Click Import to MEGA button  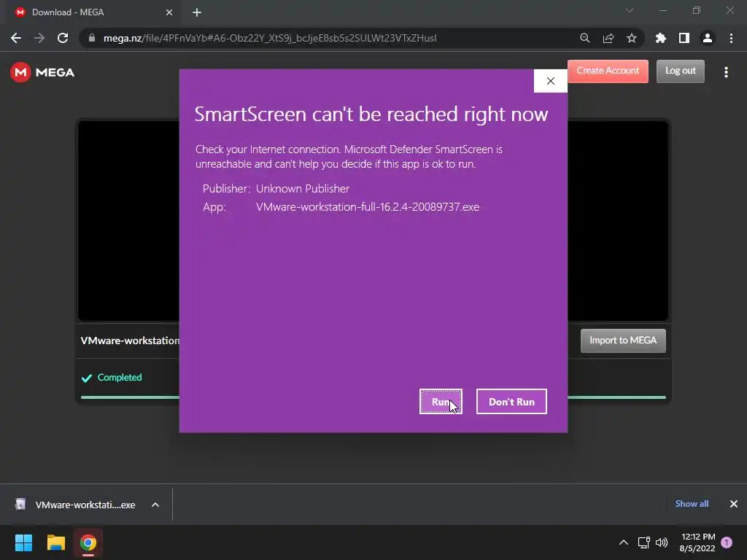pyautogui.click(x=623, y=341)
